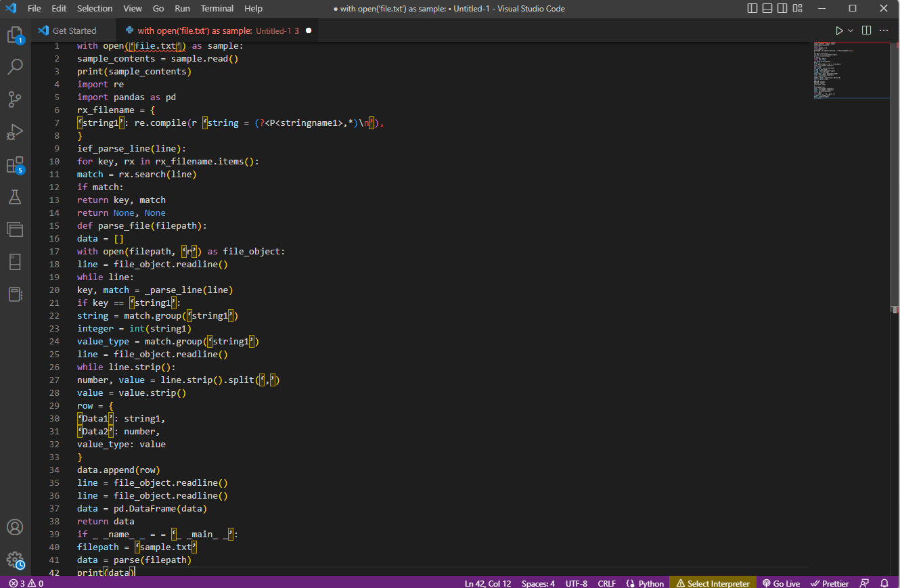Open the Search view in activity bar
This screenshot has height=588, width=900.
(x=15, y=67)
